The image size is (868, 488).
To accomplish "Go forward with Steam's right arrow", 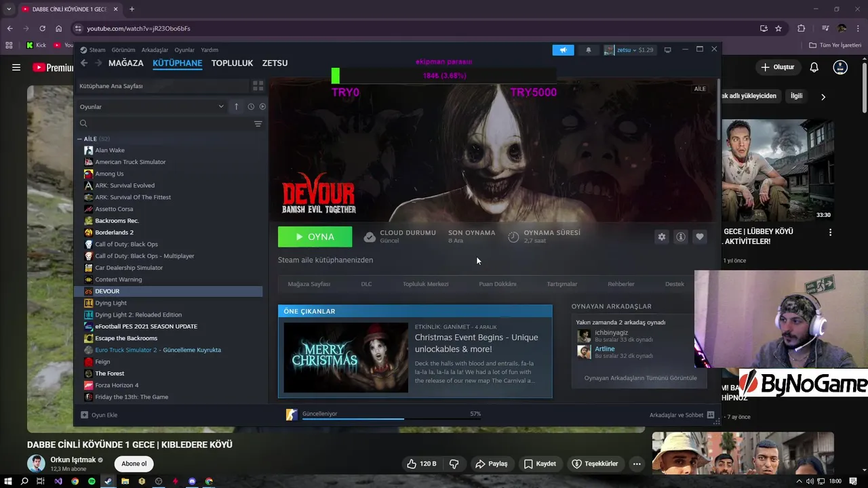I will [x=98, y=63].
